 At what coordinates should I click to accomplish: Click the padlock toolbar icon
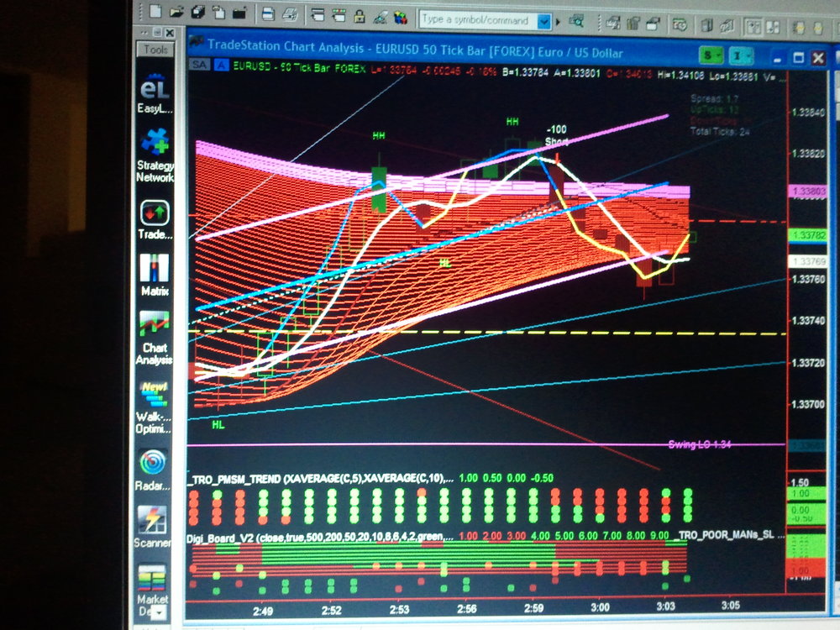click(x=360, y=16)
